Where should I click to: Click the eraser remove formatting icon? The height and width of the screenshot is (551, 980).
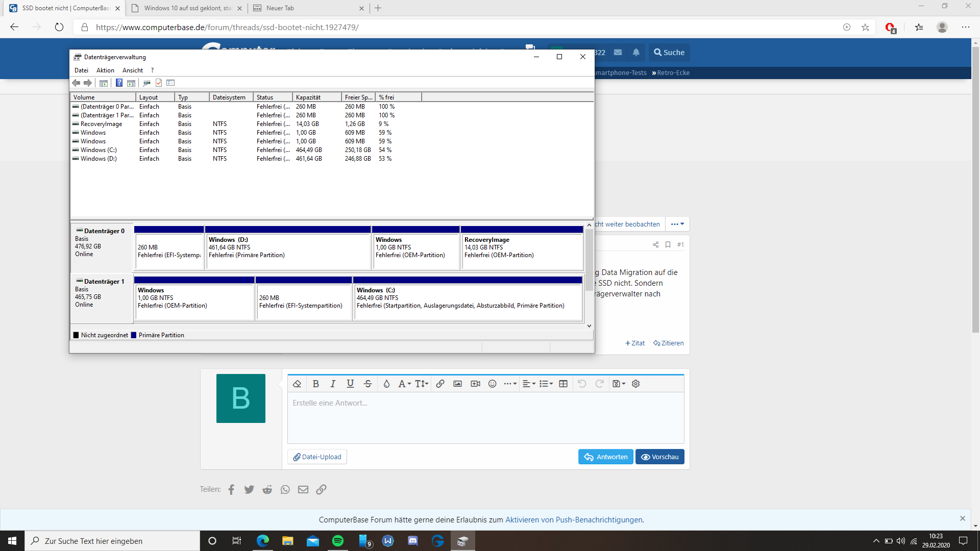point(297,384)
